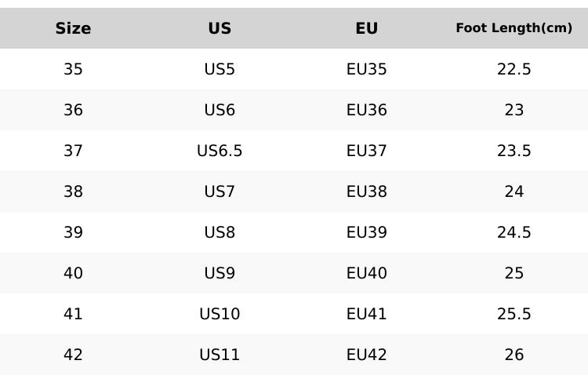Image resolution: width=588 pixels, height=375 pixels.
Task: Click size 35 in the Size column
Action: point(73,70)
